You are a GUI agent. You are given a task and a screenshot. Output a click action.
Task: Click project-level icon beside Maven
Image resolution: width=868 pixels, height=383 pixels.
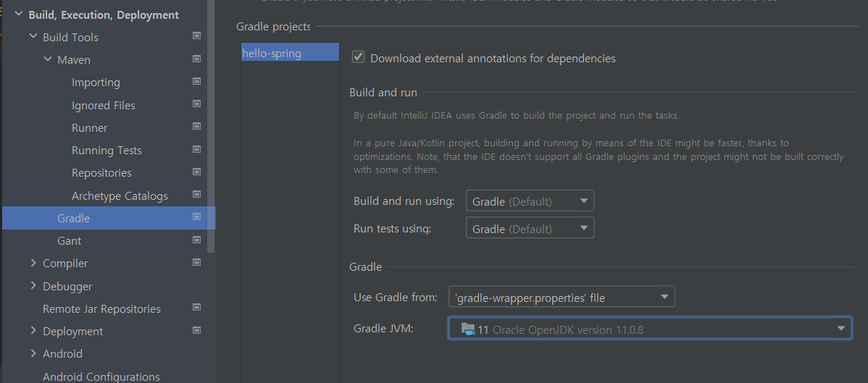pyautogui.click(x=196, y=59)
